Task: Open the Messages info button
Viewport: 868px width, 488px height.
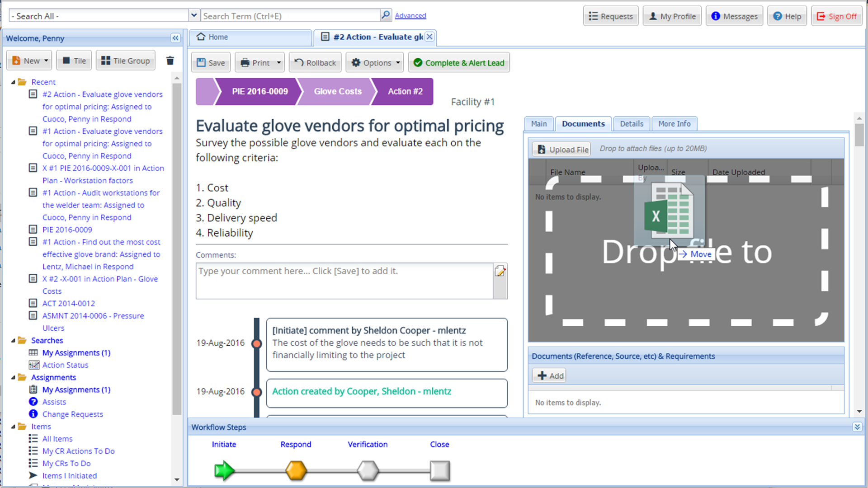Action: [x=734, y=16]
